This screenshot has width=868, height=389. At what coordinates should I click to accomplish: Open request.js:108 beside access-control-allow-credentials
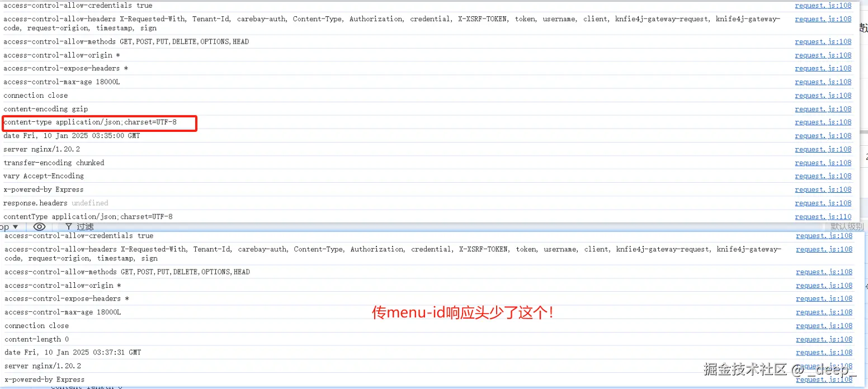[823, 6]
